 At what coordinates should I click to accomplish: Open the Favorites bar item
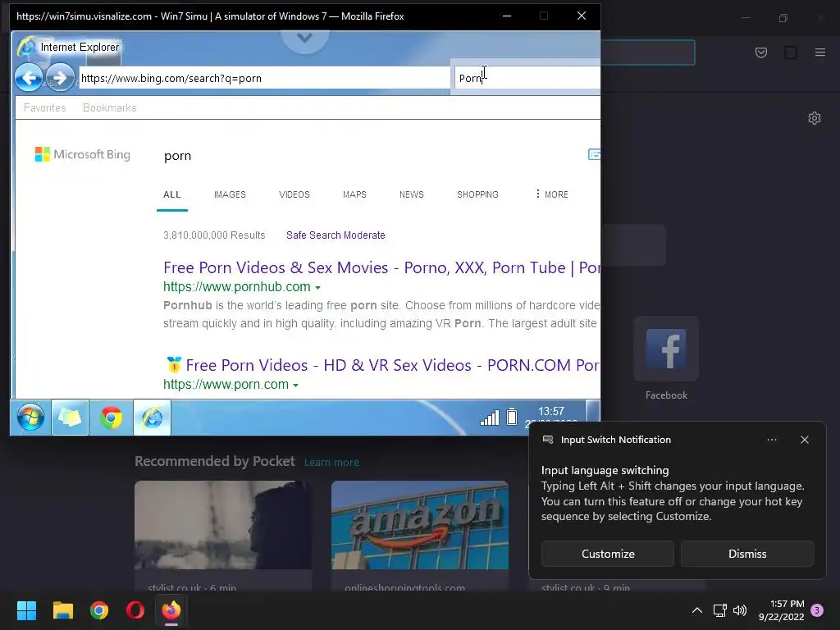[x=44, y=107]
